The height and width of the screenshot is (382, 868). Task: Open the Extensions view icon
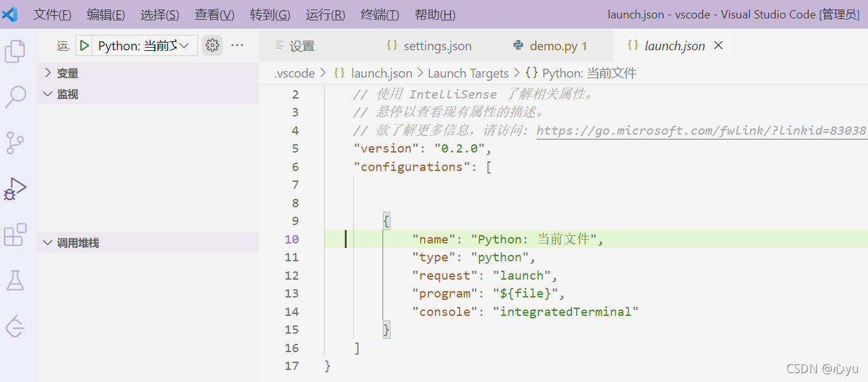15,235
